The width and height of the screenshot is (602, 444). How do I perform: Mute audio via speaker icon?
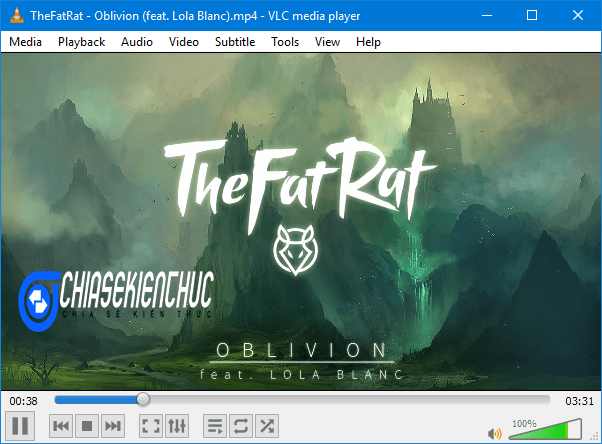[494, 434]
